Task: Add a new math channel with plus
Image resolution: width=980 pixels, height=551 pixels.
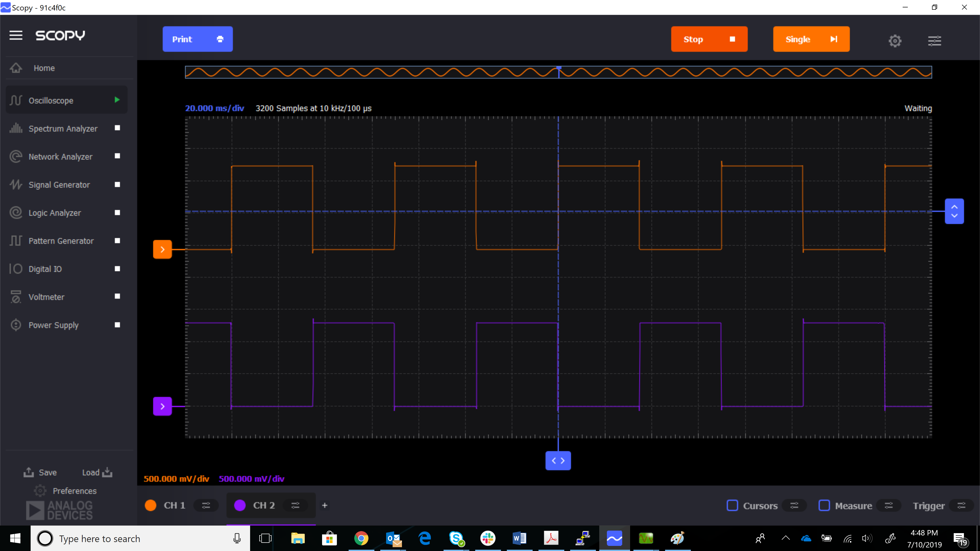Action: 325,506
